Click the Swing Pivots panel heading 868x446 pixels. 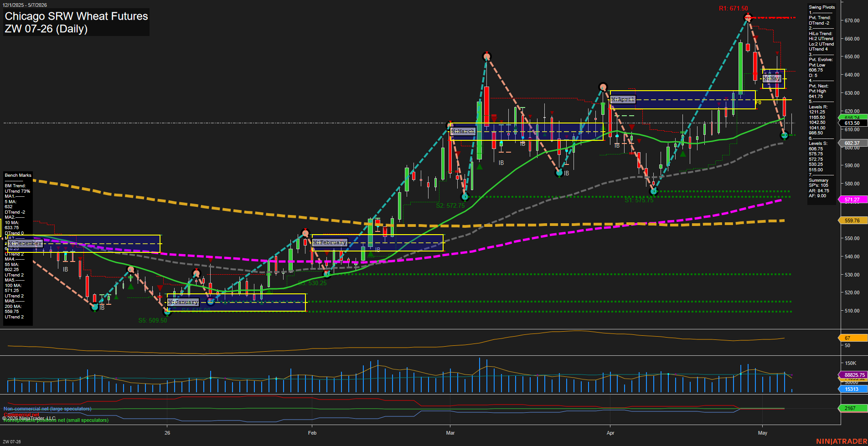[x=822, y=7]
